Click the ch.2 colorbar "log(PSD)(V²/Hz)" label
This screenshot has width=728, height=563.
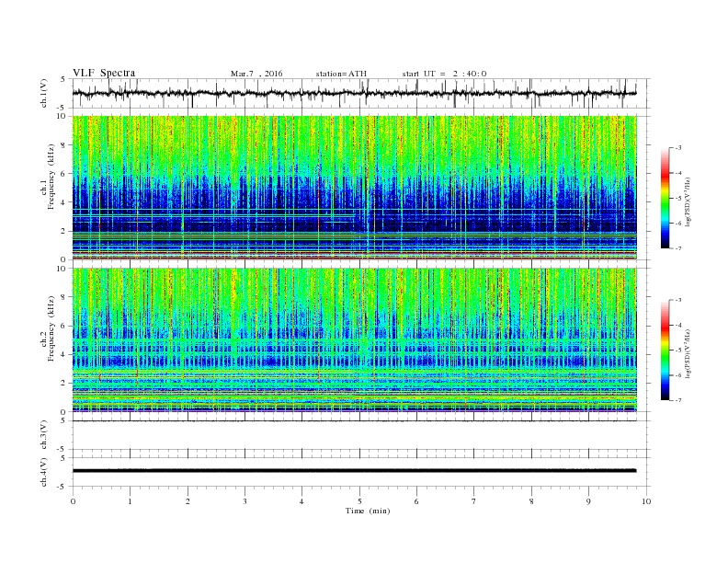pos(688,353)
